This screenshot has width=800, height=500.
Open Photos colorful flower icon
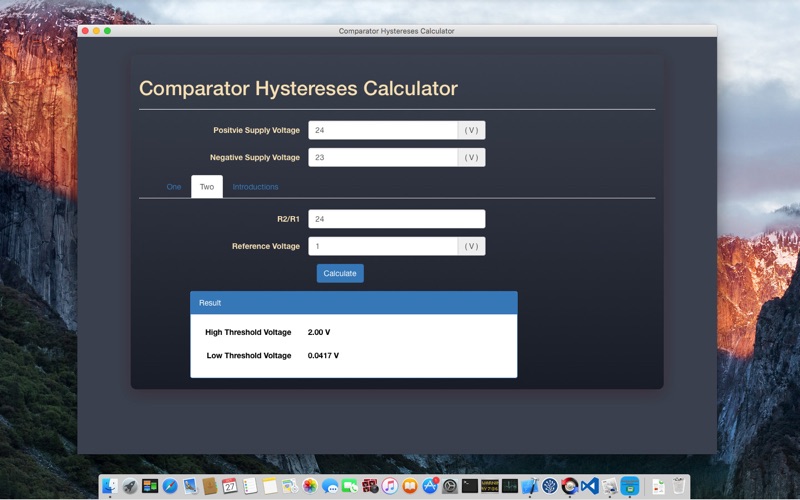pyautogui.click(x=310, y=486)
